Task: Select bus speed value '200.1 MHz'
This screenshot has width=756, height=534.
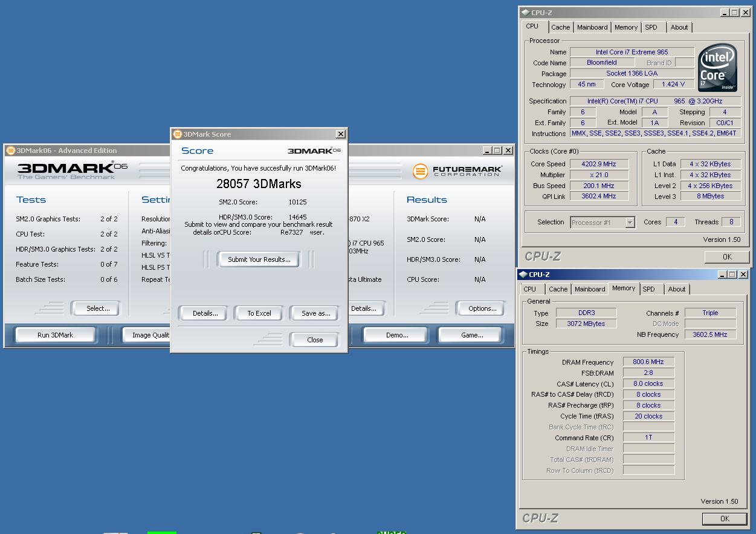Action: tap(598, 186)
